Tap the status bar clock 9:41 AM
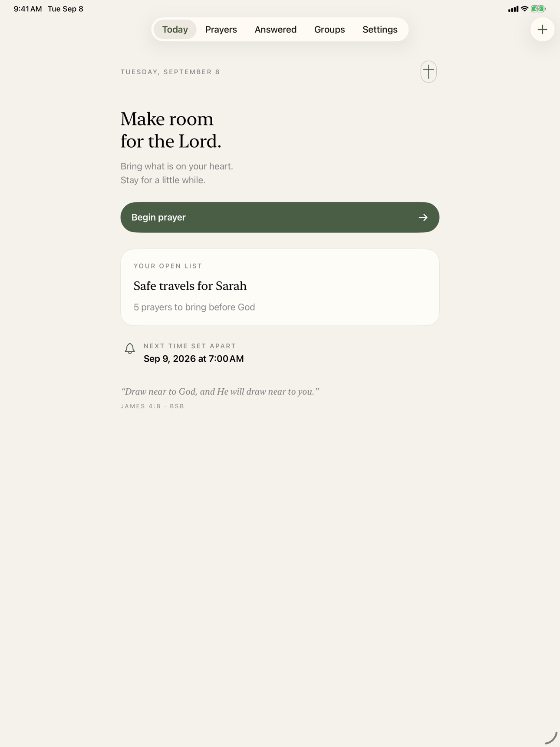This screenshot has height=747, width=560. pyautogui.click(x=28, y=9)
